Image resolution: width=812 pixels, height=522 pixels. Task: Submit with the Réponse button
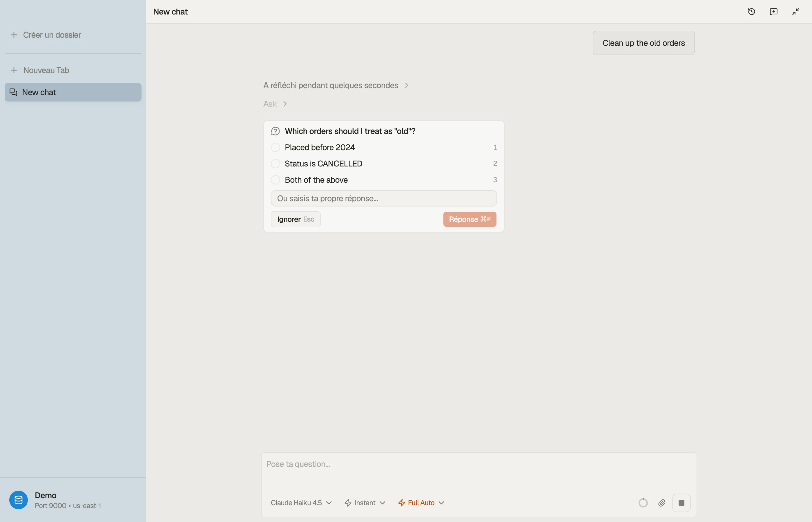coord(470,219)
